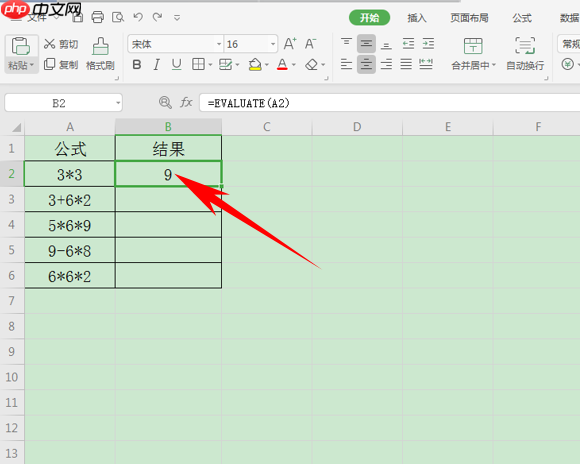Viewport: 580px width, 465px height.
Task: Increase font size with A+ icon
Action: click(290, 44)
